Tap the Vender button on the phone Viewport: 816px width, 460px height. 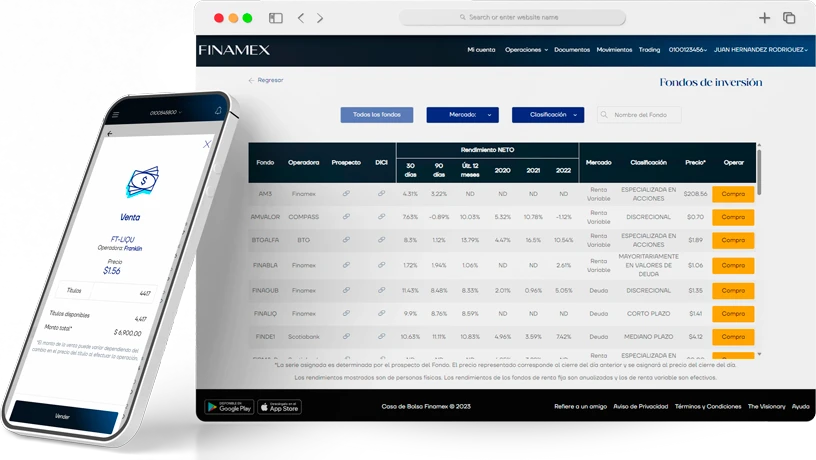pyautogui.click(x=63, y=416)
